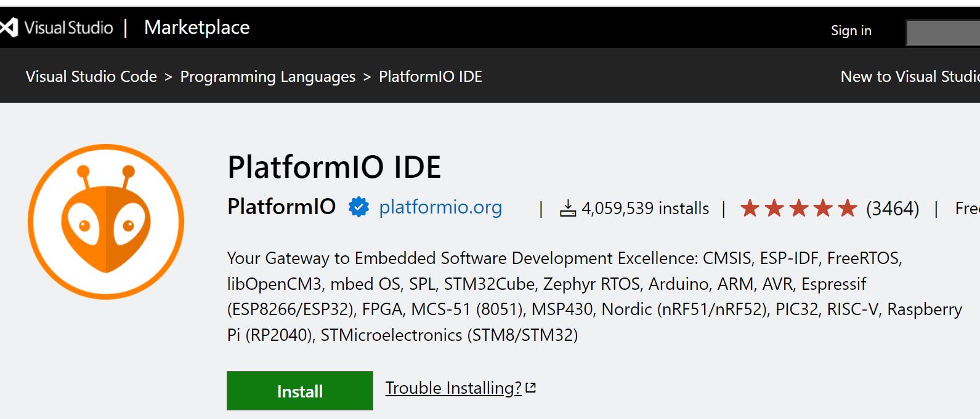Click the installs download icon
Screen dimensions: 980x419
coord(567,209)
